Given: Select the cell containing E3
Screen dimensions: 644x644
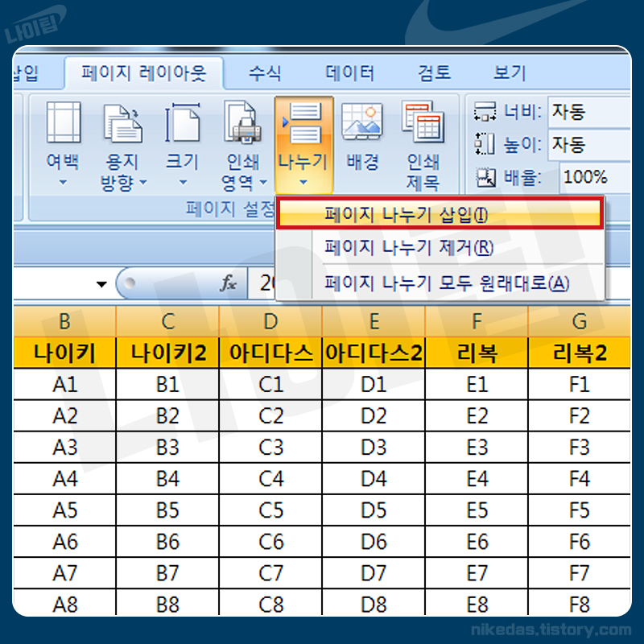Looking at the screenshot, I should [x=477, y=448].
